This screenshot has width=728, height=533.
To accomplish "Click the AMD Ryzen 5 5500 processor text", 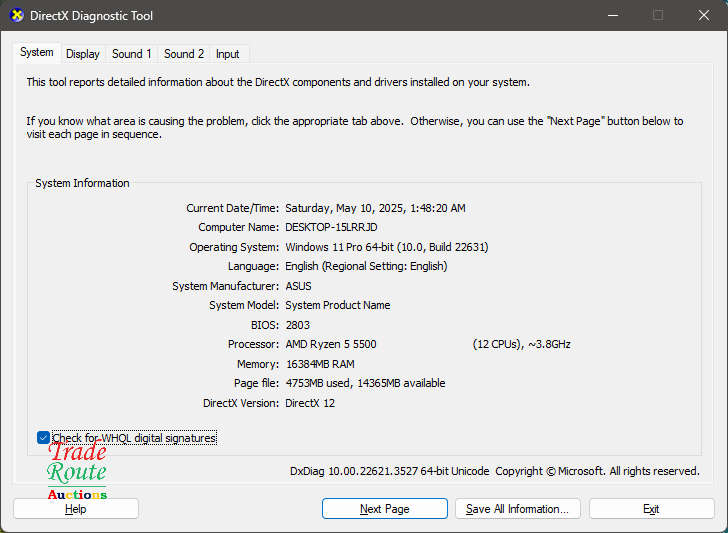I will click(331, 344).
